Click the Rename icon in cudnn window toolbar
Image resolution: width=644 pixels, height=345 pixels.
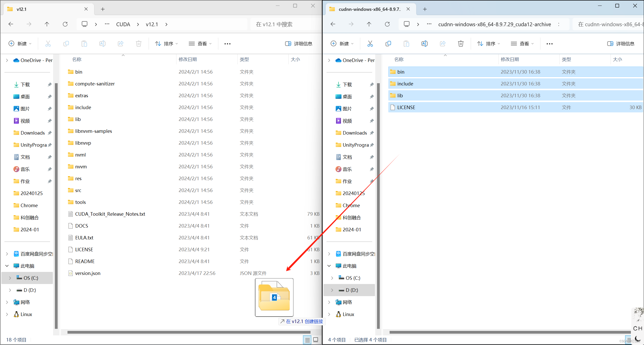point(424,44)
